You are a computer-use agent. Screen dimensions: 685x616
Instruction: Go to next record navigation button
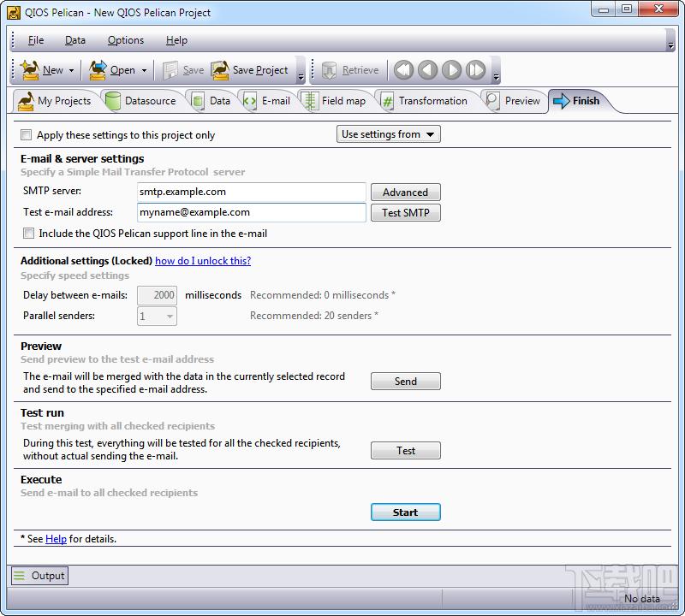pos(452,70)
